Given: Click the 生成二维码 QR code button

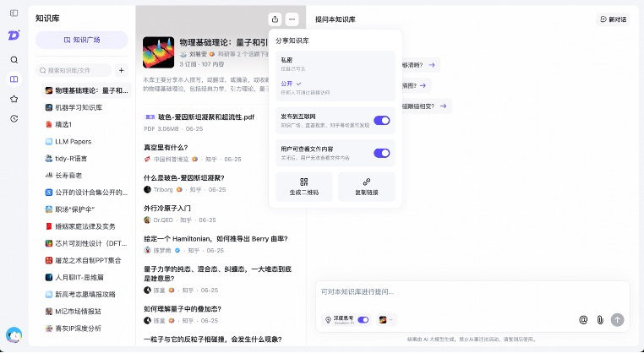Looking at the screenshot, I should click(x=304, y=187).
